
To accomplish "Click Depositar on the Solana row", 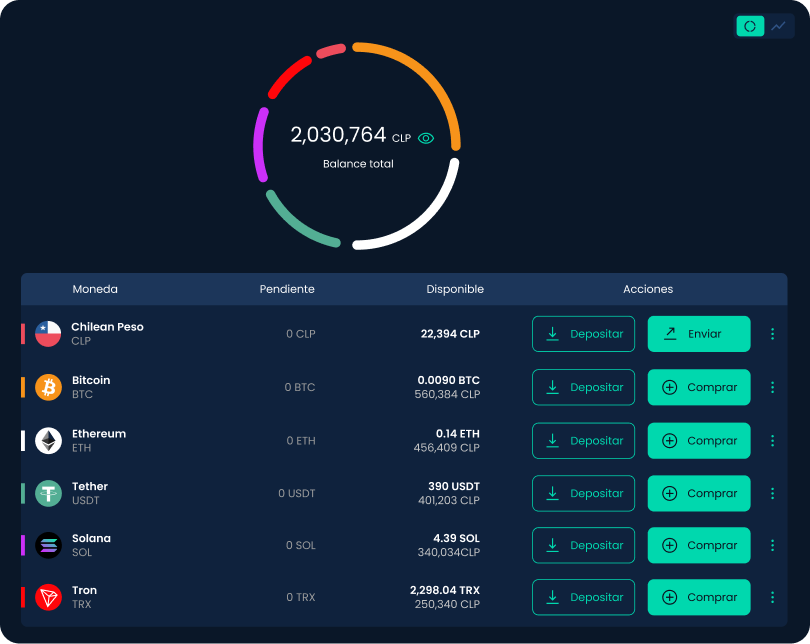I will (x=583, y=545).
